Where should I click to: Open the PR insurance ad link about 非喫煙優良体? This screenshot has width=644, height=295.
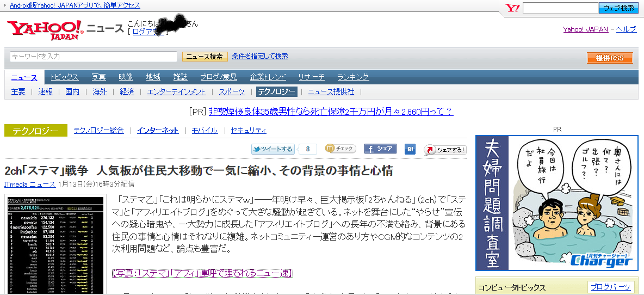pyautogui.click(x=331, y=112)
